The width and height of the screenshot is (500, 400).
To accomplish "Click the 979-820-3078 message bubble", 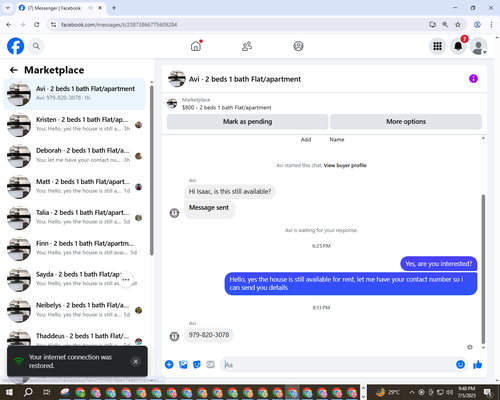I will tap(209, 335).
